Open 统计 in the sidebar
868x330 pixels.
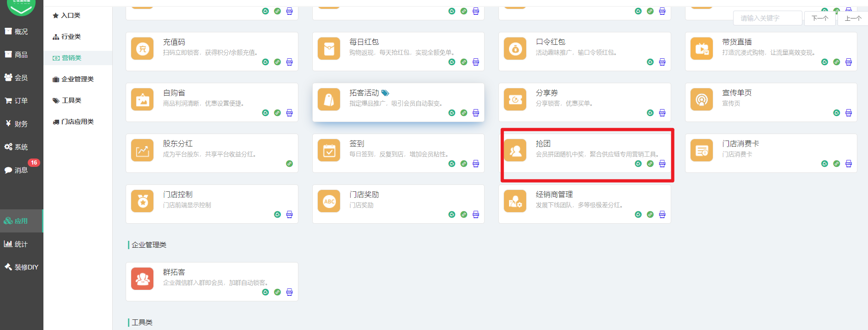coord(21,244)
